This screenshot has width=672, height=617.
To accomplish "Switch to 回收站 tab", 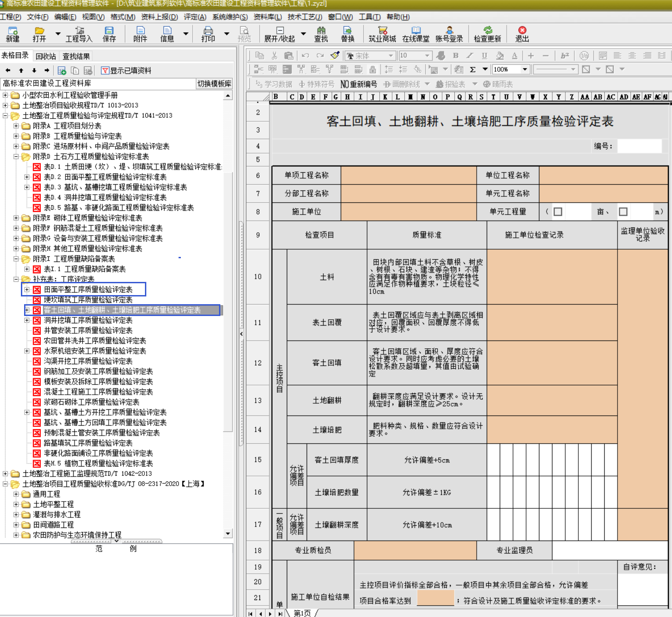I will tap(45, 56).
